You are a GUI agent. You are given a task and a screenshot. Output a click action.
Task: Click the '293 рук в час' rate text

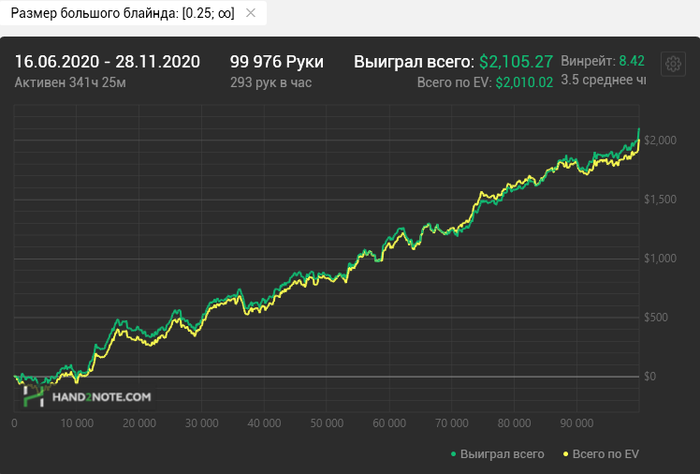(271, 83)
